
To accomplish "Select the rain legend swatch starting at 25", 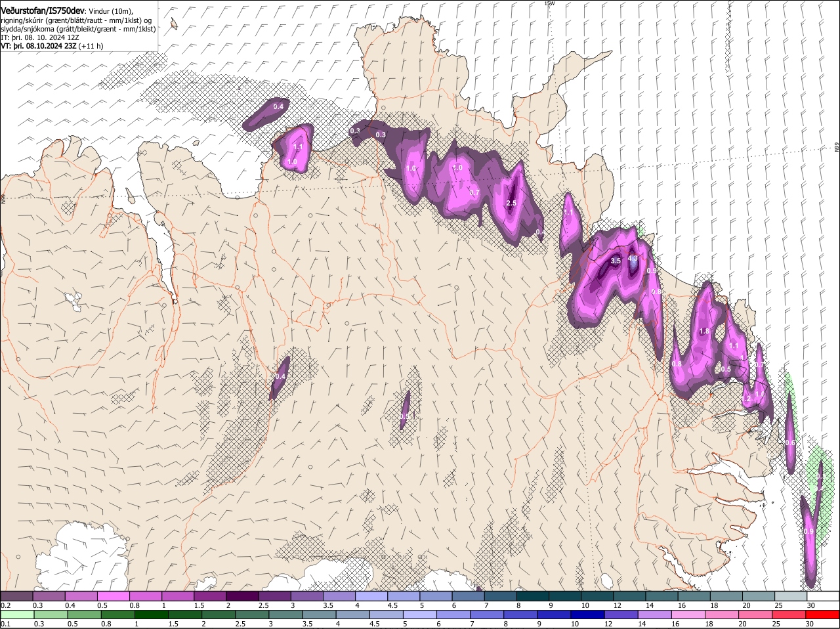I will pyautogui.click(x=788, y=615).
